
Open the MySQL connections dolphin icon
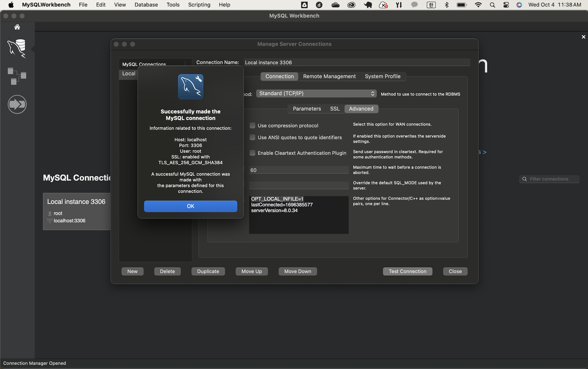point(17,48)
